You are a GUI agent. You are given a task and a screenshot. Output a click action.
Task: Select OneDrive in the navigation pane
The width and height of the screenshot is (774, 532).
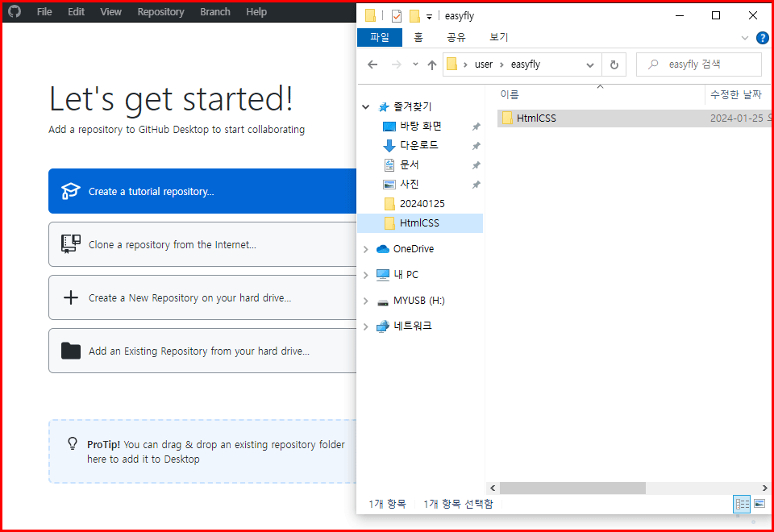[x=413, y=249]
